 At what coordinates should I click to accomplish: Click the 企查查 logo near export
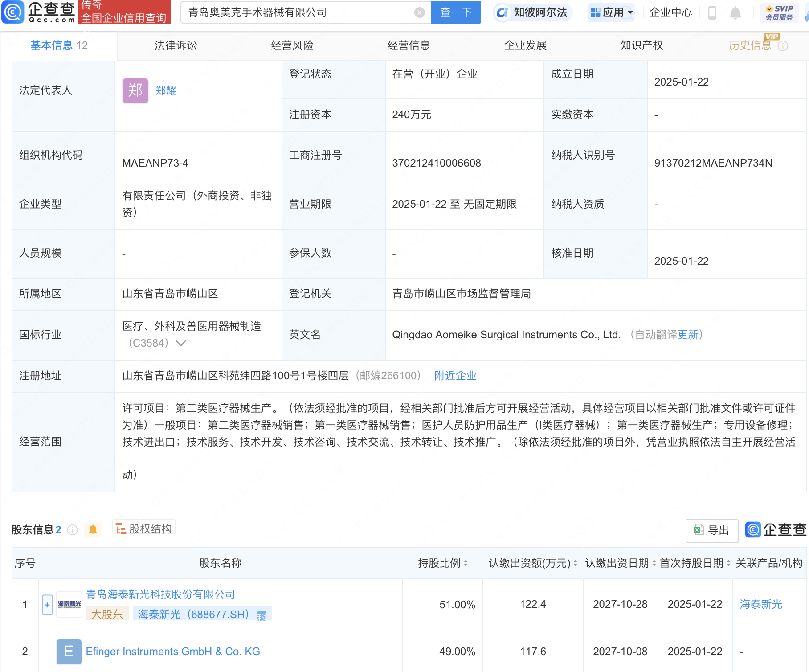point(776,529)
